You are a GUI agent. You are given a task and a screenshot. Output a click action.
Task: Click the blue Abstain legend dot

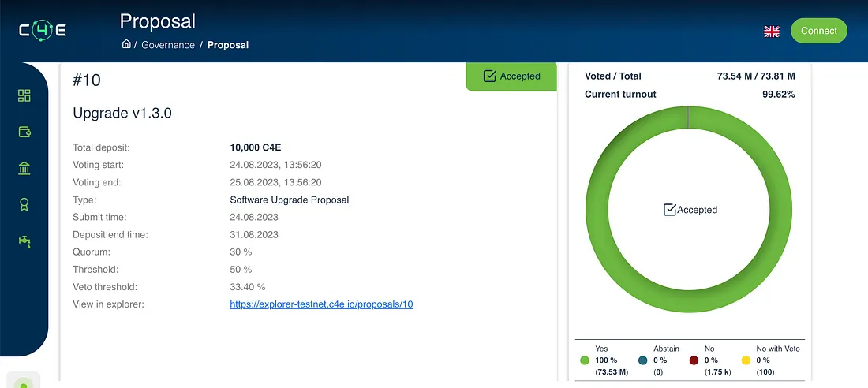[x=643, y=360]
